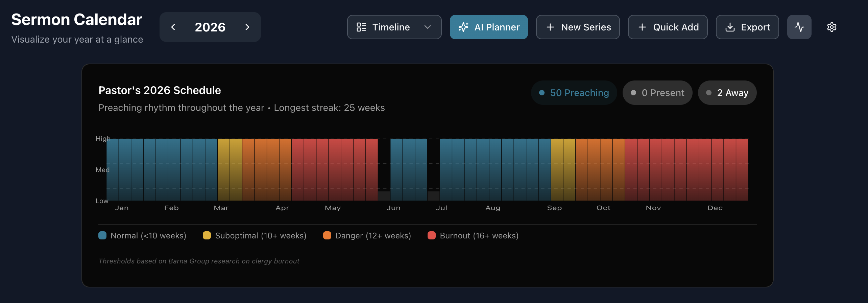
Task: Click the red Burnout legend swatch
Action: 432,235
